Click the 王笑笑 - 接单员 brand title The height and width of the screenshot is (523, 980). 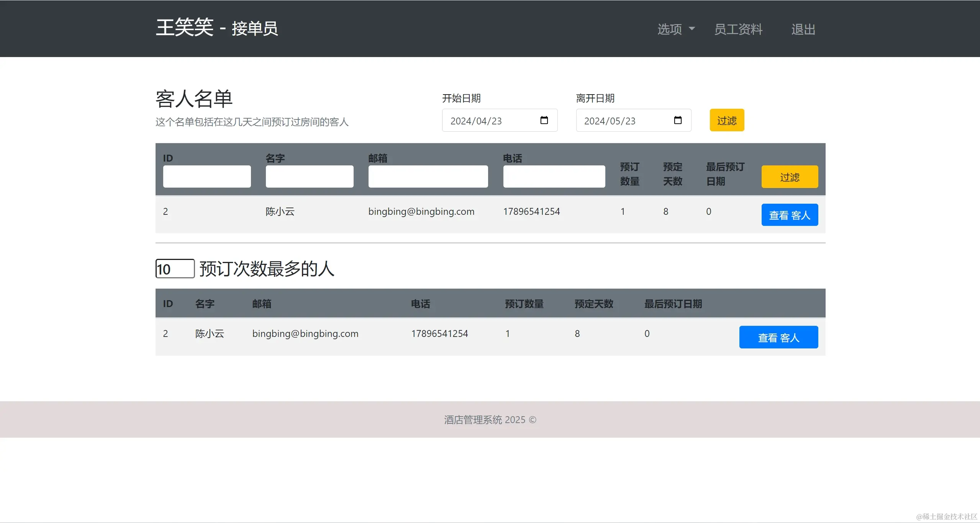point(216,28)
